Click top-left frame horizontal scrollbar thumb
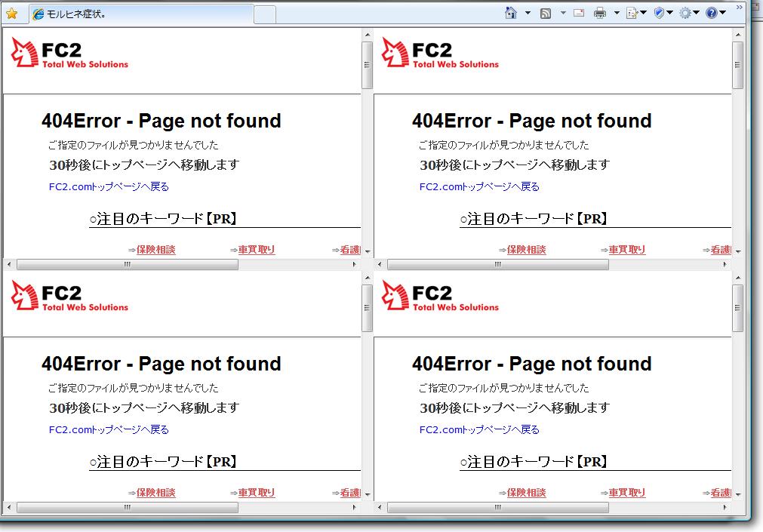 pyautogui.click(x=128, y=264)
